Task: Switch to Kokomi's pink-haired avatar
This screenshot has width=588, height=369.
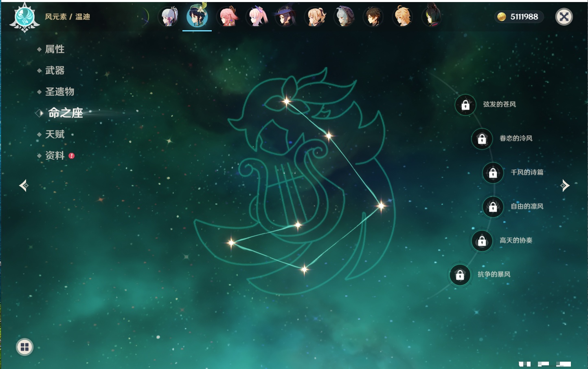Action: point(257,17)
